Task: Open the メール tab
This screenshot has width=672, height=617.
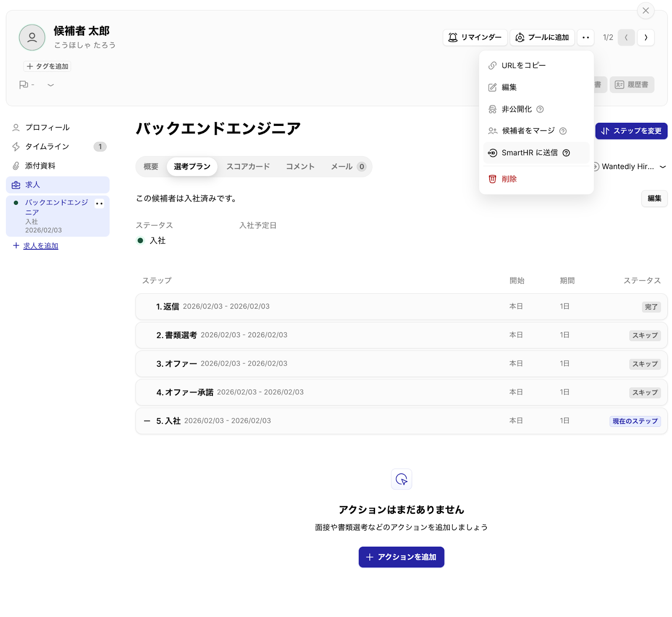Action: (342, 167)
